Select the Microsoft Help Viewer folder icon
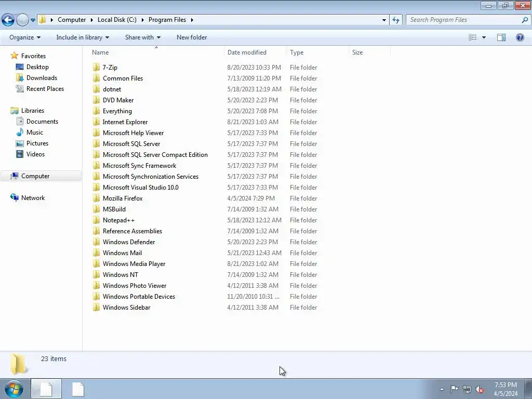 96,132
